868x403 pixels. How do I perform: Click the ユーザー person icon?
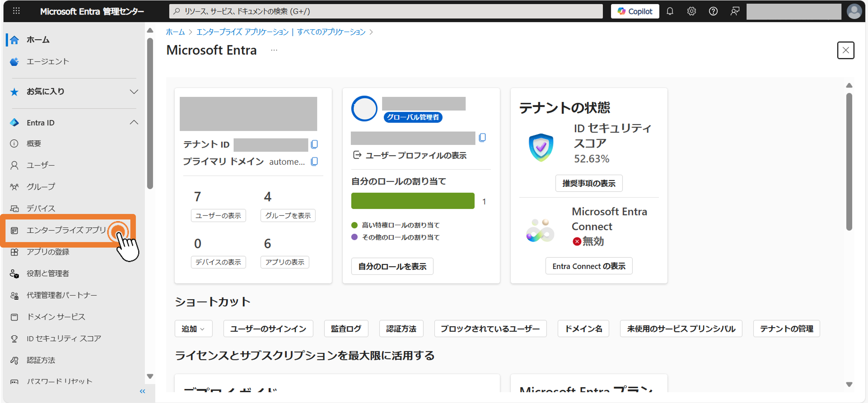click(x=14, y=165)
